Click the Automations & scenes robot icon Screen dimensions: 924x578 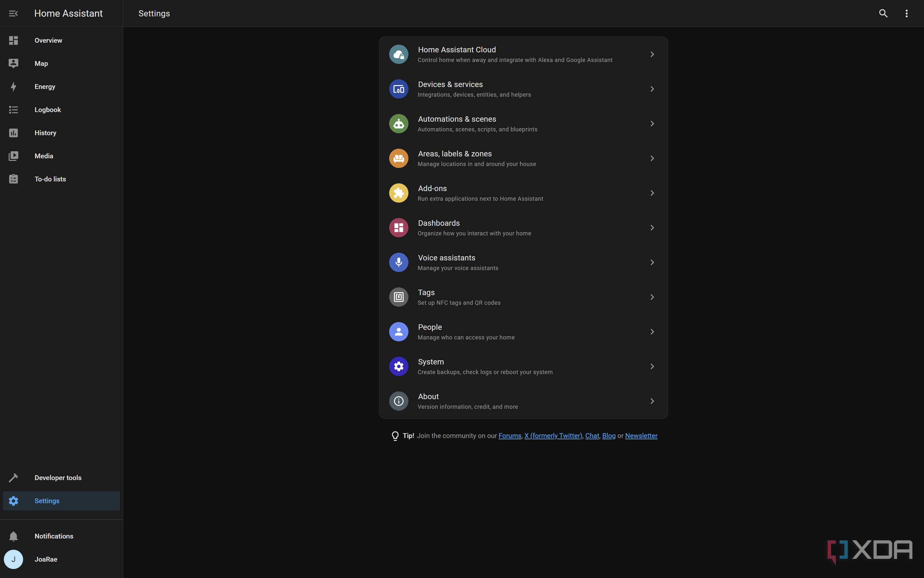pos(398,124)
